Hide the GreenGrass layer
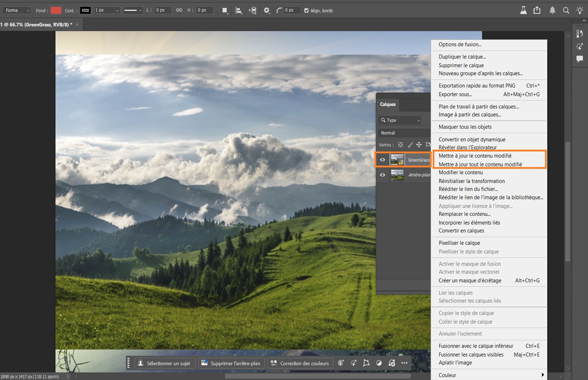Screen dimensions: 588x380 [383, 160]
